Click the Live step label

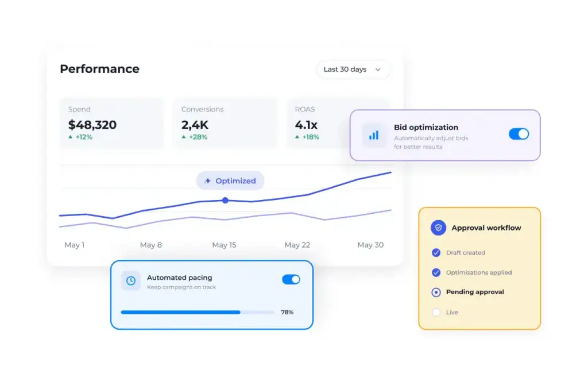click(452, 312)
